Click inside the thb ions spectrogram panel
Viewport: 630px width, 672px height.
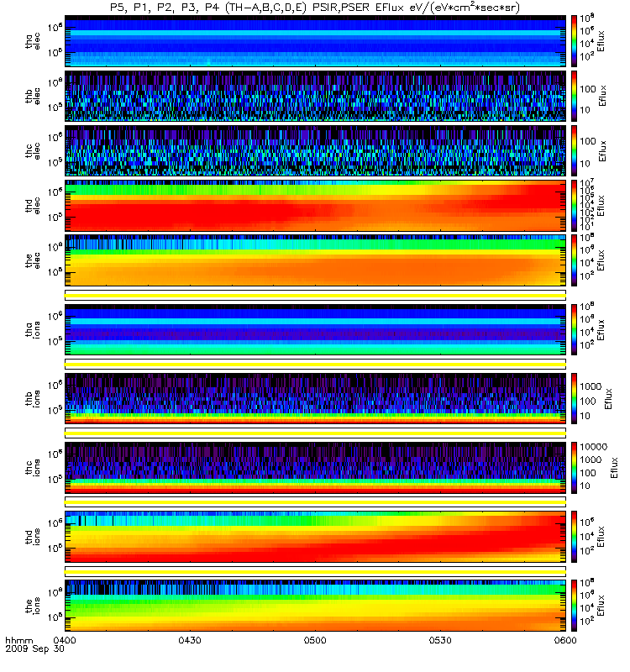pos(316,398)
